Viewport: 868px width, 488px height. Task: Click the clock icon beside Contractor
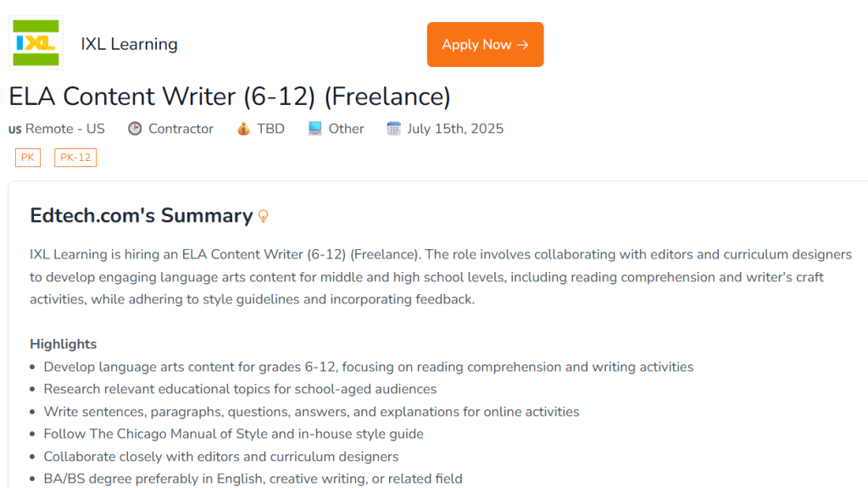(135, 129)
